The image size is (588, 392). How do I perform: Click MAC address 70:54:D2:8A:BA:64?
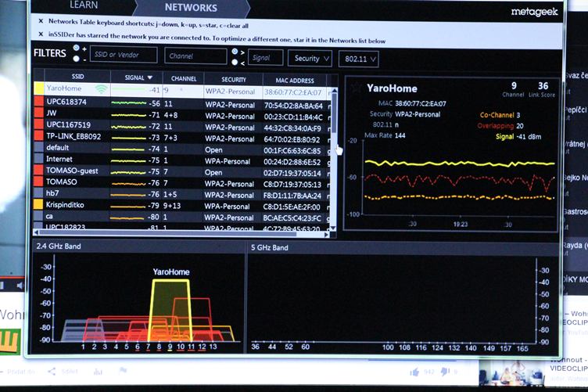(x=293, y=106)
